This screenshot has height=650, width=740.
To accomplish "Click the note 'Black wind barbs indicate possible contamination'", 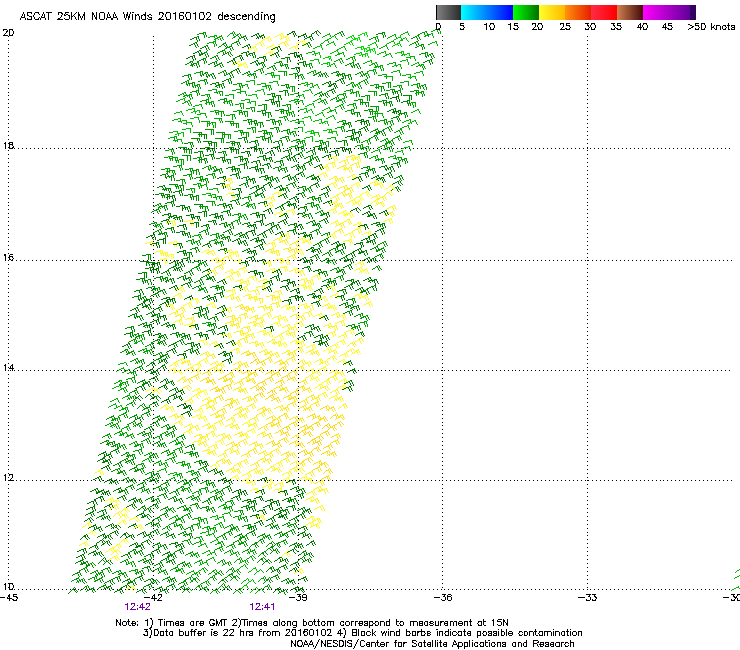I will [x=467, y=633].
